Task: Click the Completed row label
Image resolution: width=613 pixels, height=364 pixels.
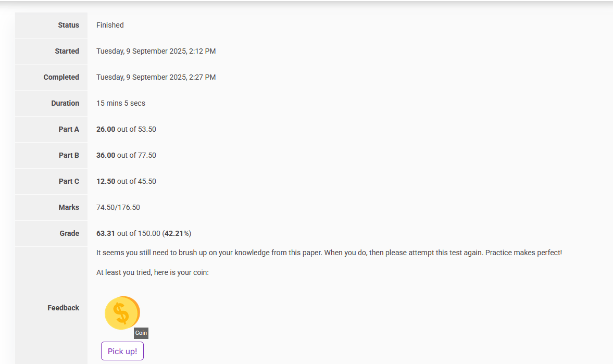Action: point(61,77)
